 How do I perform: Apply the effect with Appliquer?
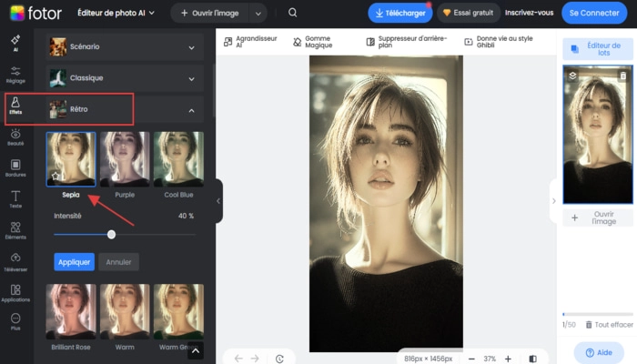[74, 262]
